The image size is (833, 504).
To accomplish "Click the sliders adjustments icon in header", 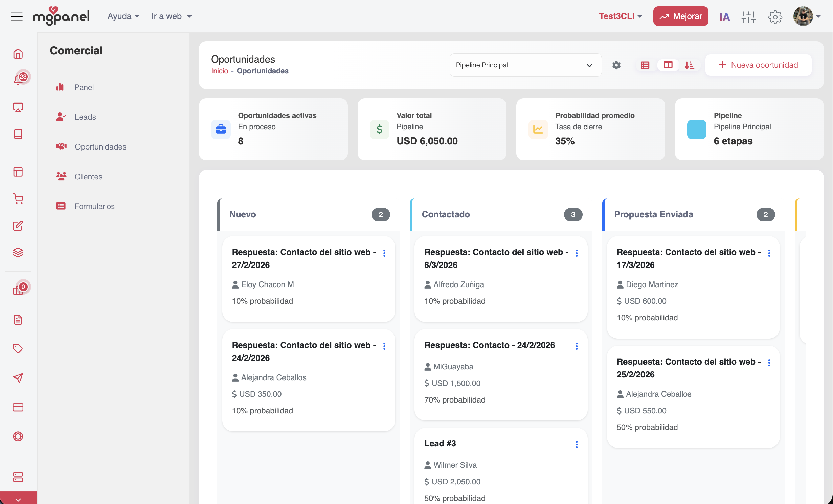I will [748, 17].
